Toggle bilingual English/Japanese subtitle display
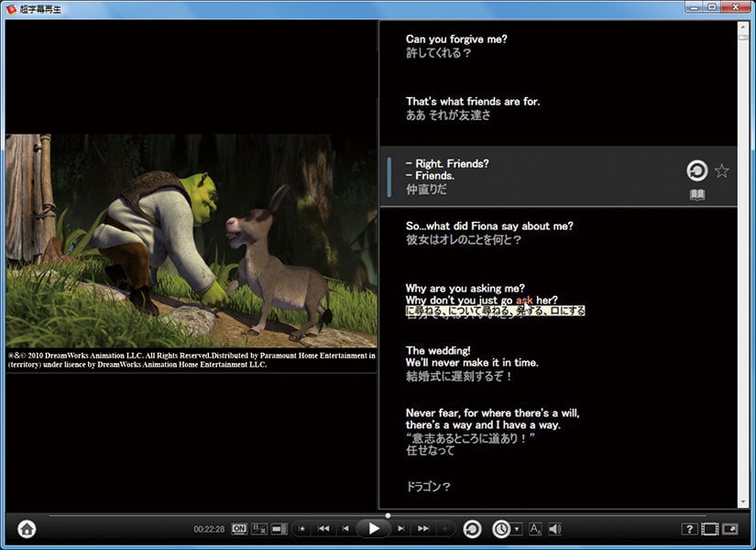This screenshot has width=756, height=550. (259, 529)
